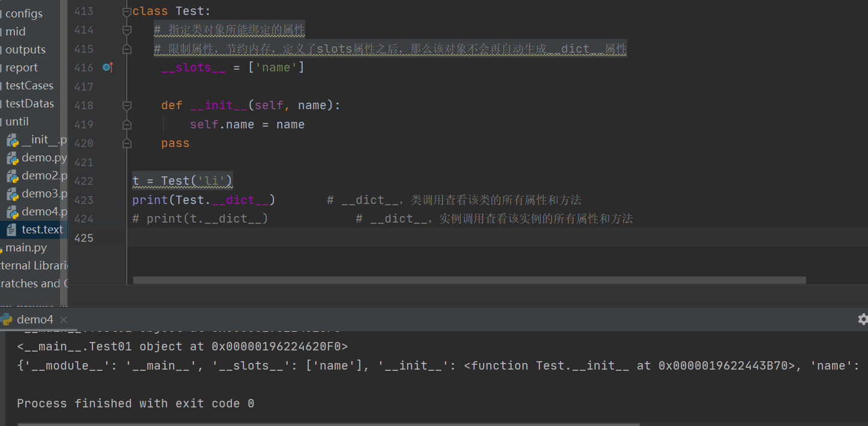Select the until folder in project tree
The width and height of the screenshot is (868, 426).
[17, 121]
